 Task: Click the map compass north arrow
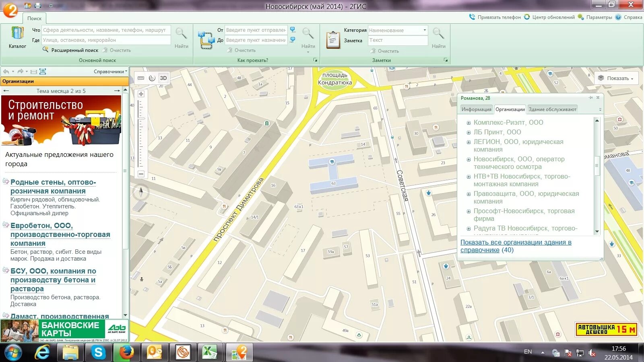[141, 192]
